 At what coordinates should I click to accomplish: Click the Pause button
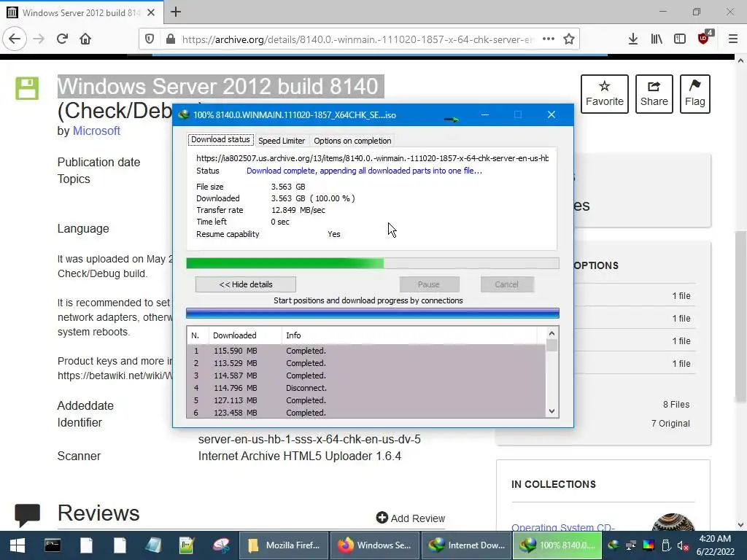tap(429, 284)
